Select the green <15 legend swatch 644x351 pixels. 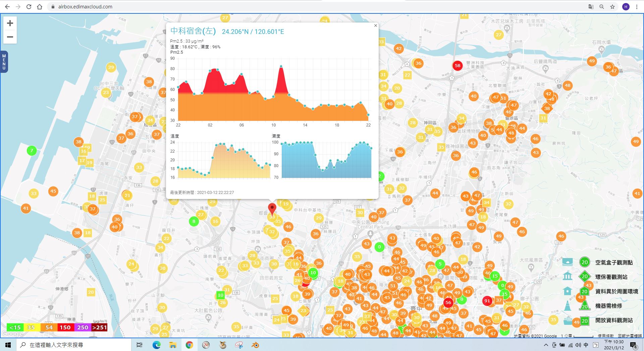coord(15,327)
